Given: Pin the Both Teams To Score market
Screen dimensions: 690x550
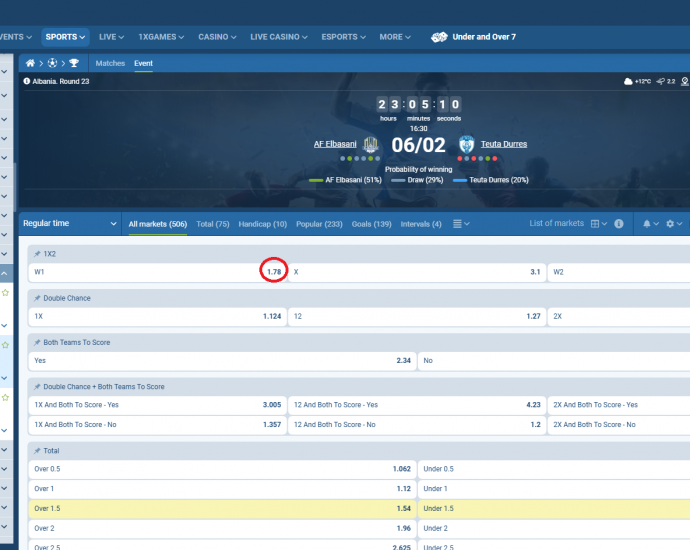Looking at the screenshot, I should 37,342.
